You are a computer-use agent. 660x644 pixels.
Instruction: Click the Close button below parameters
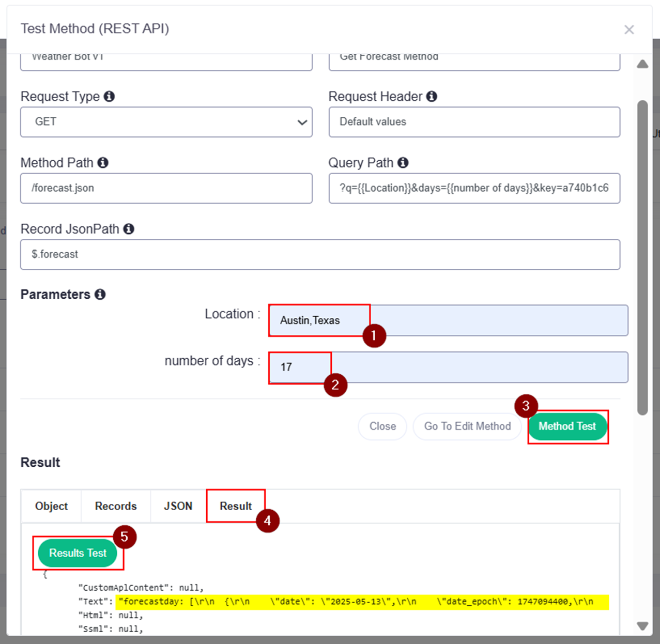[382, 426]
